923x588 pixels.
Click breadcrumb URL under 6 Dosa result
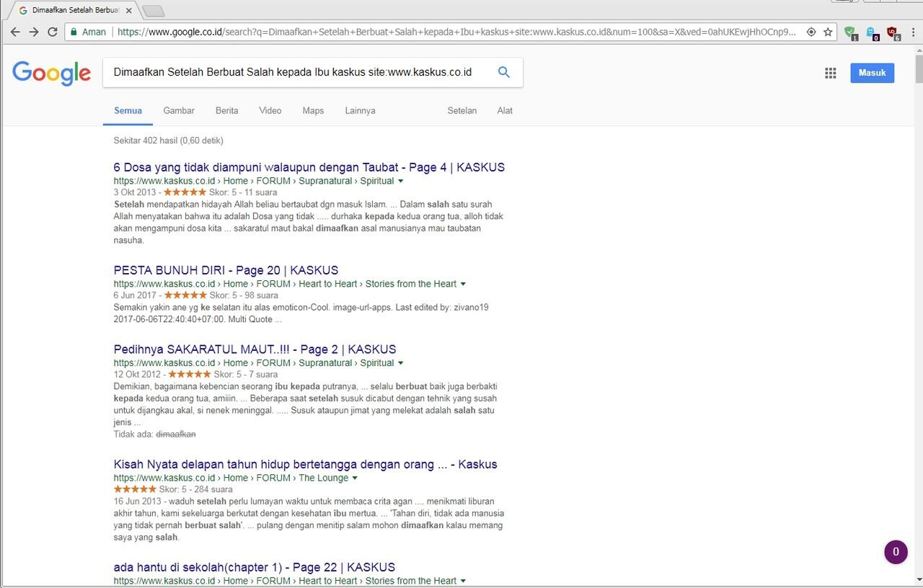254,181
